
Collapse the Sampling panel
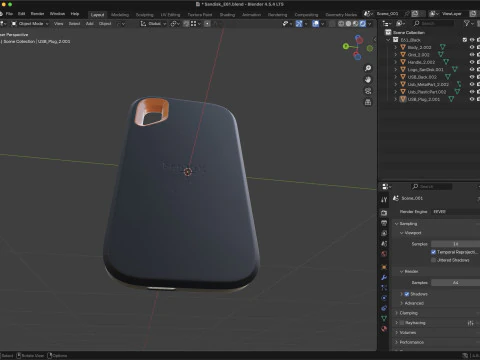click(x=407, y=224)
